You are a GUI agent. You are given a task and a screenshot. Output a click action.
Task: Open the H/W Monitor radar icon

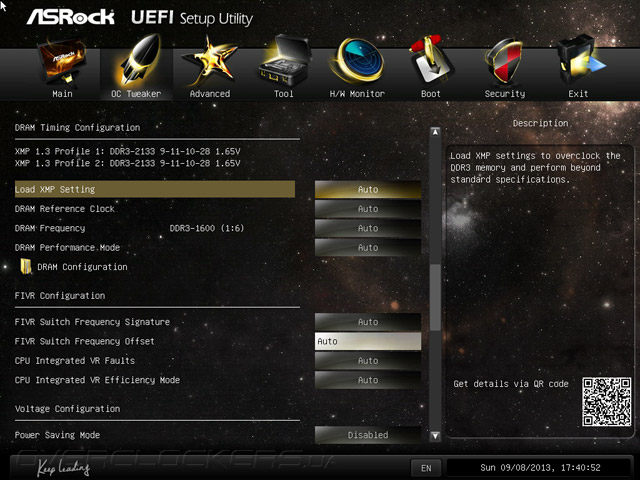click(x=358, y=60)
